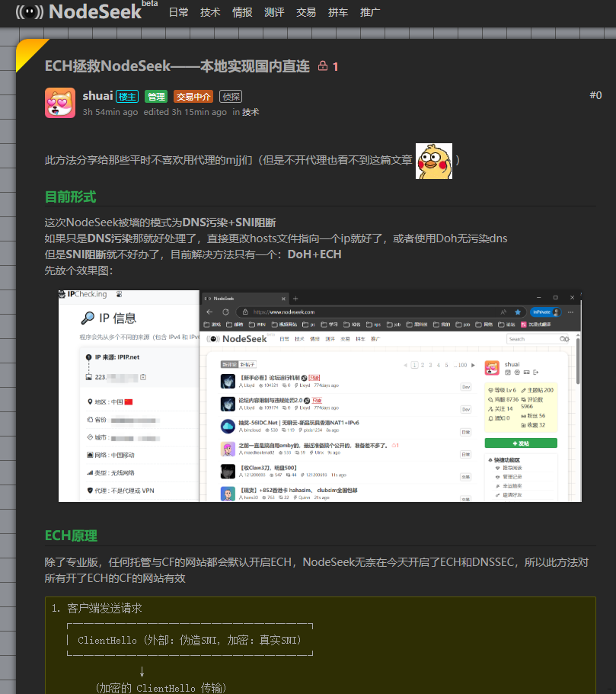Viewport: 616px width, 694px height.
Task: Click the green 管理 badge
Action: point(155,97)
